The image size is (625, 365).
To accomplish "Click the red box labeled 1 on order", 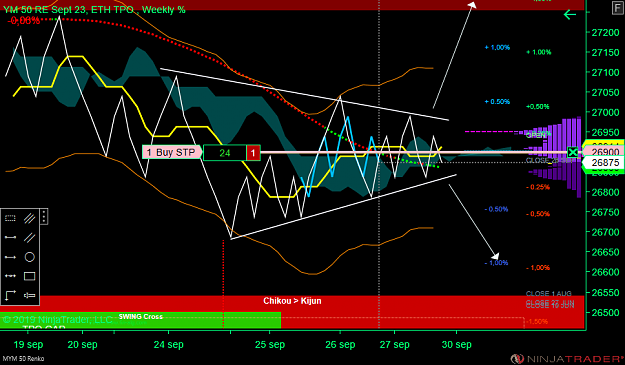I will 253,153.
